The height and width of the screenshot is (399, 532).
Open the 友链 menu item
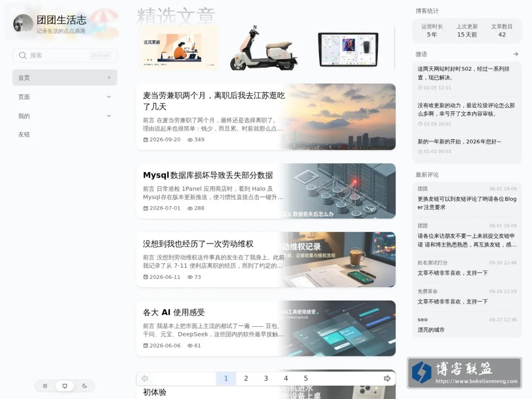(65, 134)
